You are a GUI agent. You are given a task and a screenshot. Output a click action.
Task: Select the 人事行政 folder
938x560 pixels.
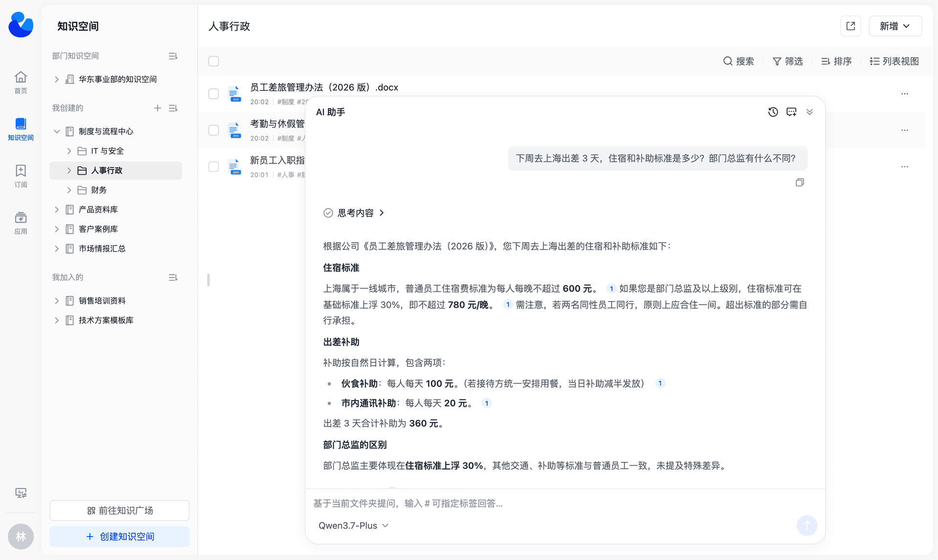coord(116,170)
